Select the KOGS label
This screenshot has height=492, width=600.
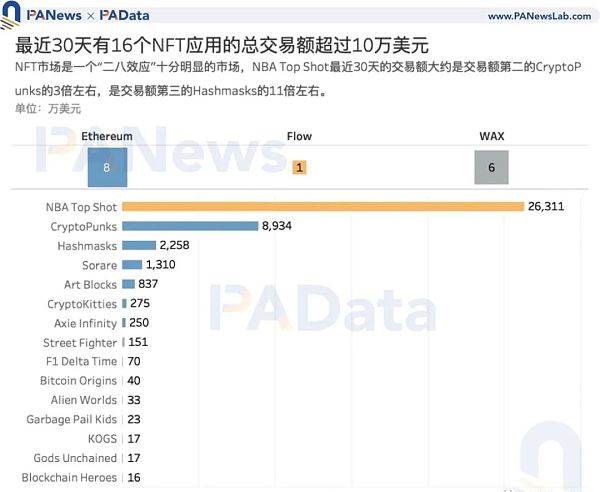pos(102,438)
